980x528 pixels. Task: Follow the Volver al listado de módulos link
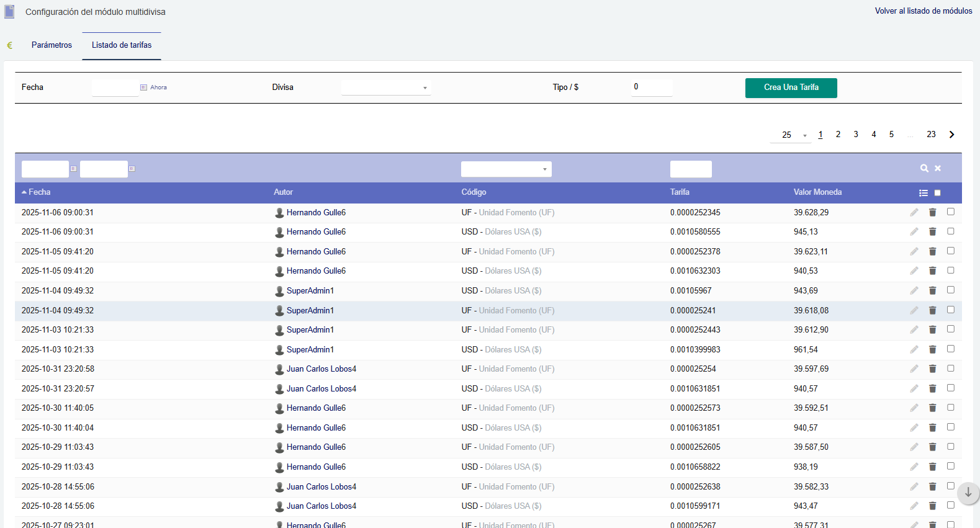pyautogui.click(x=923, y=11)
